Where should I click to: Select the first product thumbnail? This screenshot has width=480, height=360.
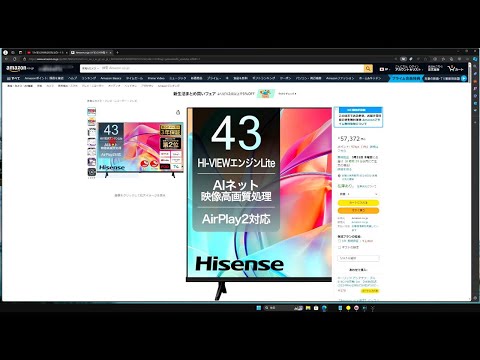tap(91, 111)
